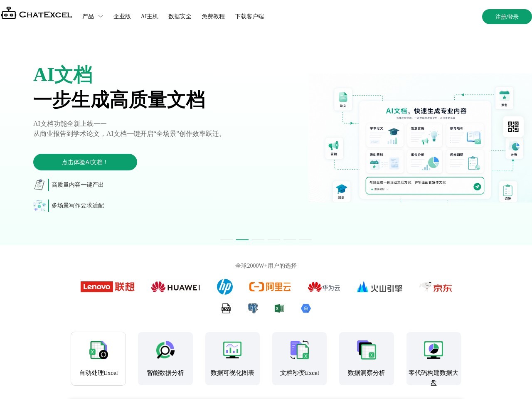Click the AI文档功能全新上线—— text
This screenshot has width=532, height=399.
click(70, 124)
